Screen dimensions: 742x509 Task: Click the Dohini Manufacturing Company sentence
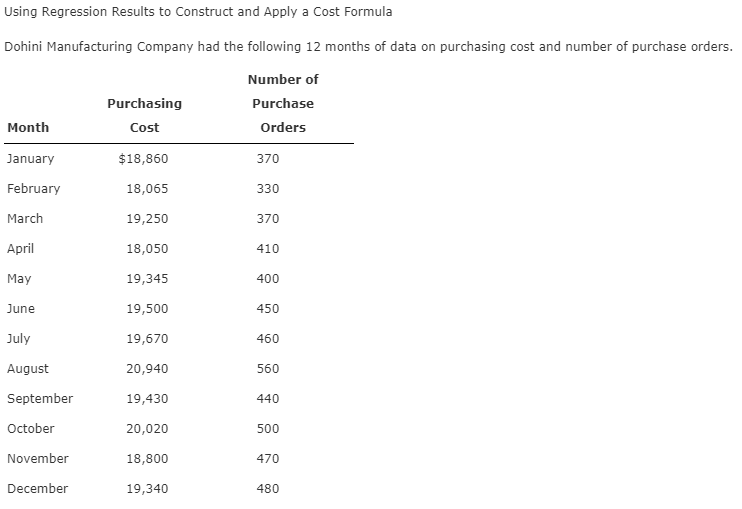click(368, 47)
